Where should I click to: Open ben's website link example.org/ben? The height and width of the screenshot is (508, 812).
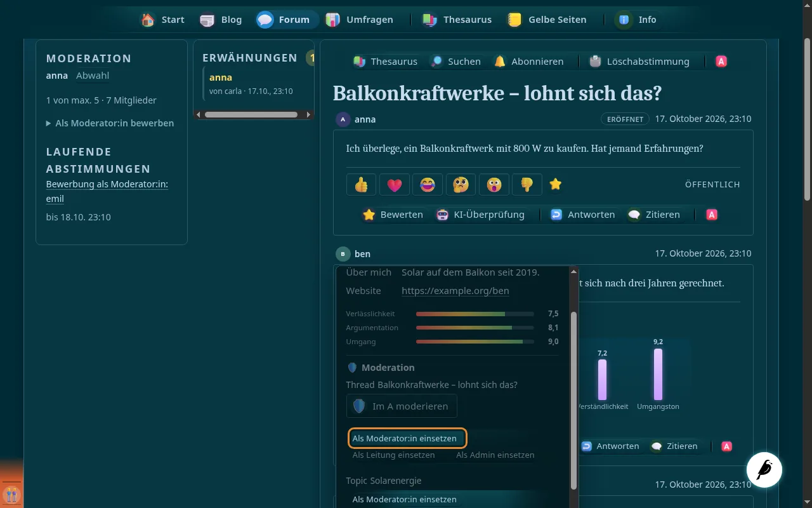[x=455, y=291]
